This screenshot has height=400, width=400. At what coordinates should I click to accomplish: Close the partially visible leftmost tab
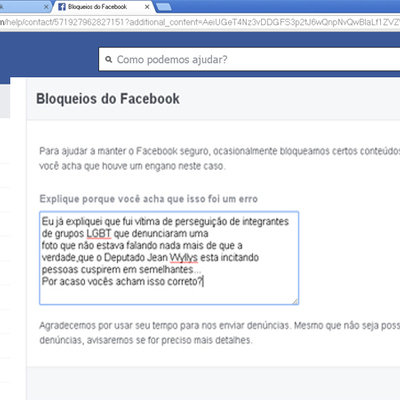(x=46, y=7)
